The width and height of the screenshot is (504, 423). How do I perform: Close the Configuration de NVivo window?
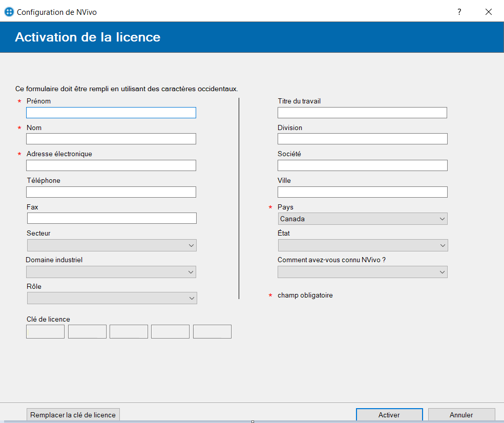click(488, 12)
